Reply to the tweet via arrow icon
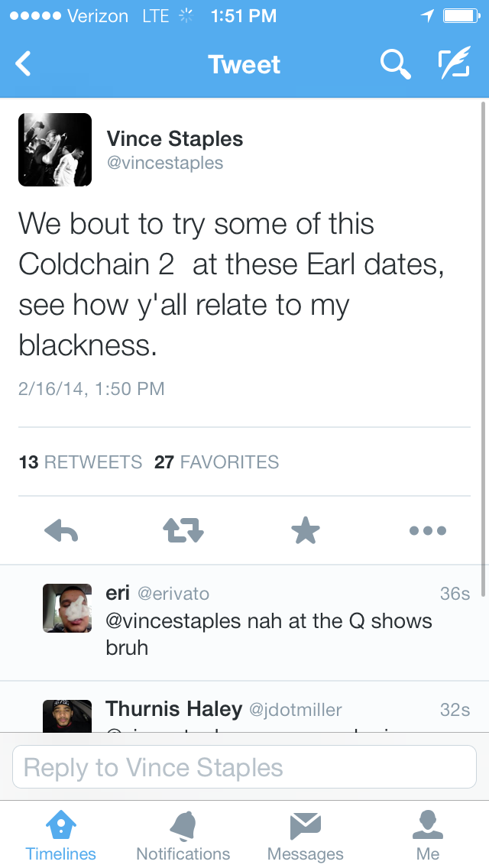 [x=62, y=530]
